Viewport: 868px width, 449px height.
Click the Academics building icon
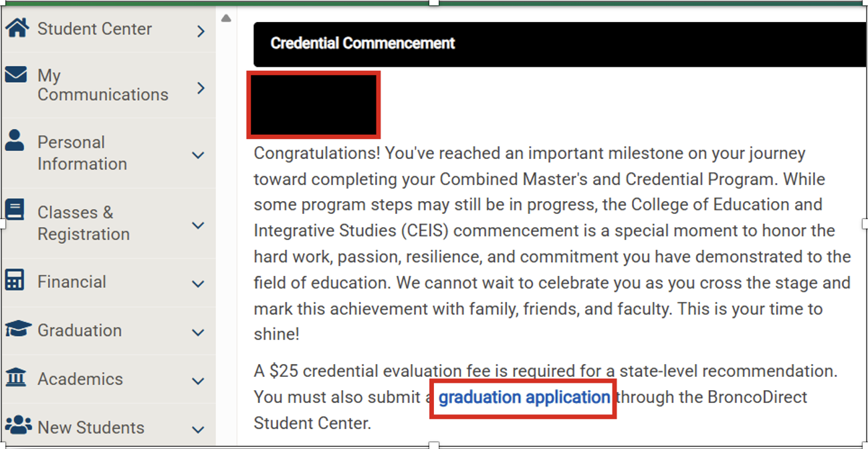tap(15, 378)
